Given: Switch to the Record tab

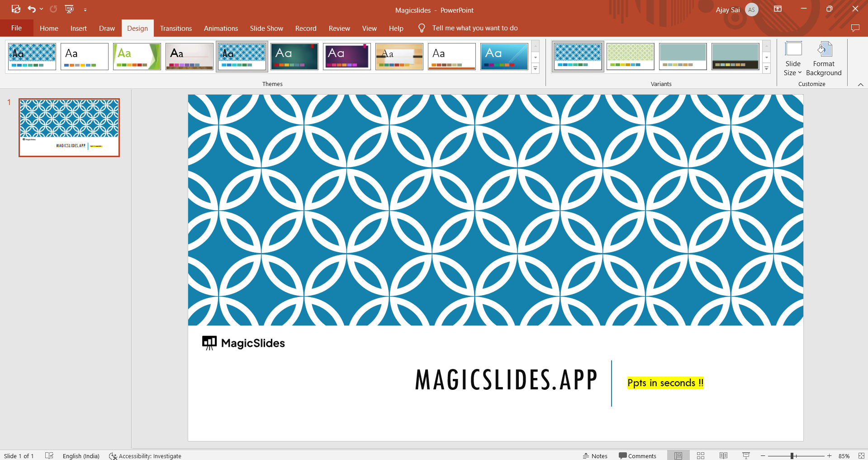Looking at the screenshot, I should tap(306, 28).
